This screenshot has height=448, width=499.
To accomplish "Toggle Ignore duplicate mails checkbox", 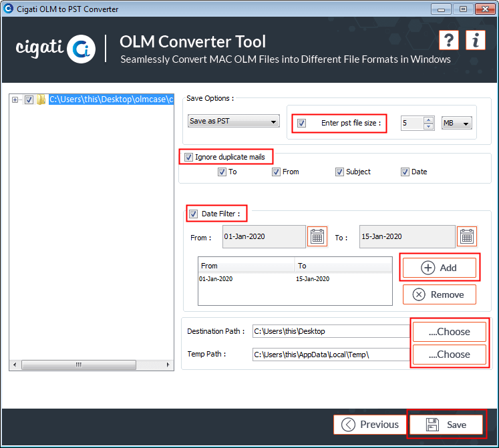I will click(x=188, y=157).
